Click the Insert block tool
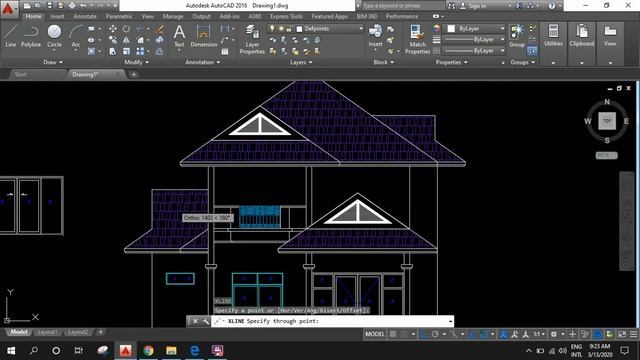This screenshot has width=640, height=360. pos(375,36)
